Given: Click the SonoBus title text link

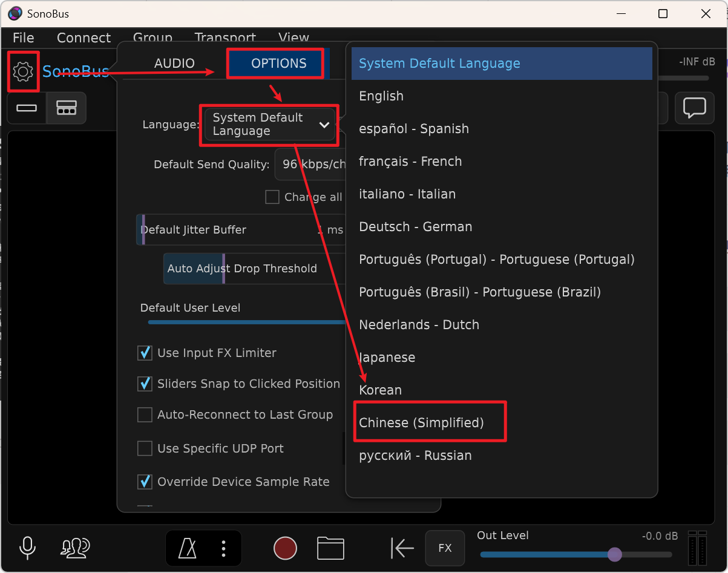Looking at the screenshot, I should [x=76, y=72].
